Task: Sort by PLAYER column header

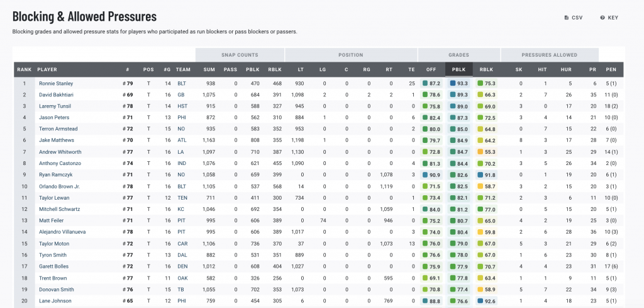Action: pos(47,69)
